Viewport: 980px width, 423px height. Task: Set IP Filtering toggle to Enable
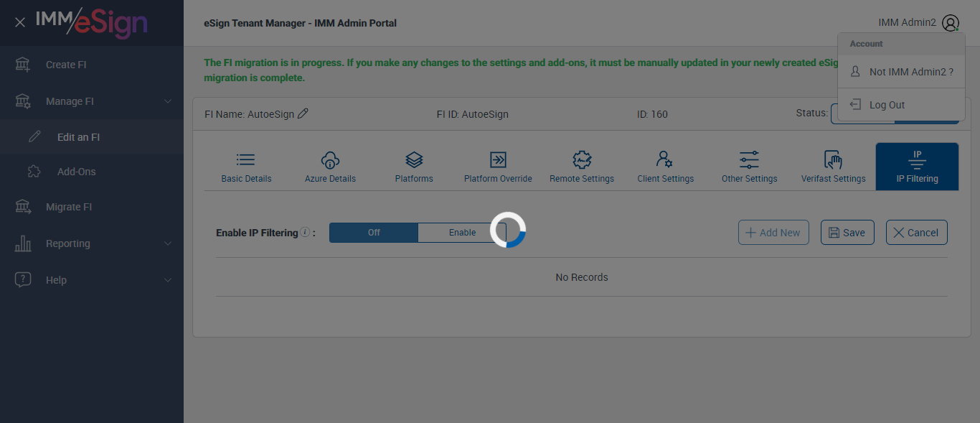(x=462, y=233)
